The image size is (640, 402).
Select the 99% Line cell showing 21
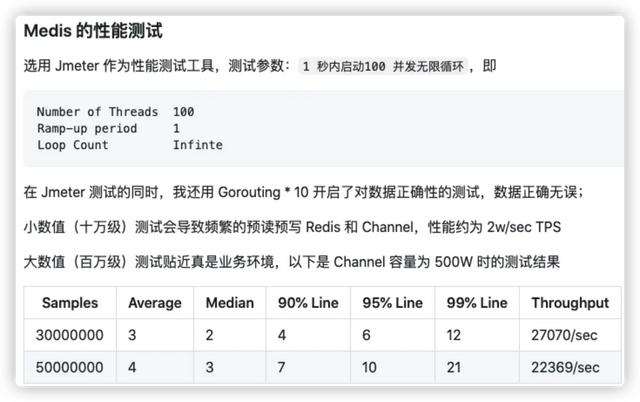[x=455, y=368]
